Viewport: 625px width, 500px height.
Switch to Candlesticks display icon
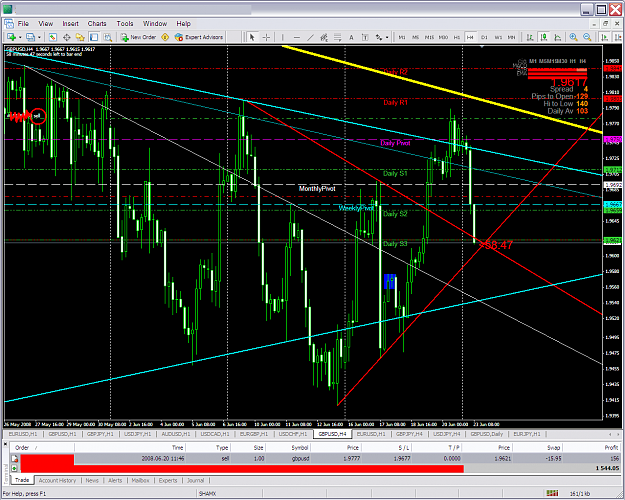pos(544,37)
